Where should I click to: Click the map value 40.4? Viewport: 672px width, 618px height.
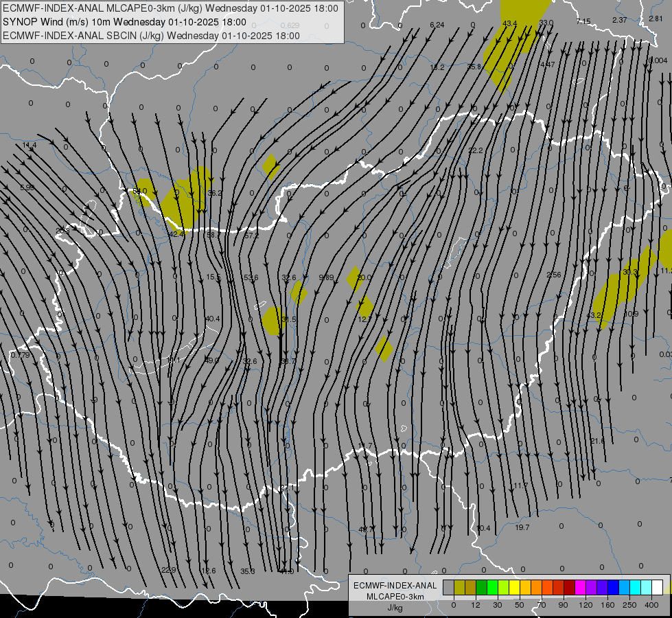(x=213, y=319)
